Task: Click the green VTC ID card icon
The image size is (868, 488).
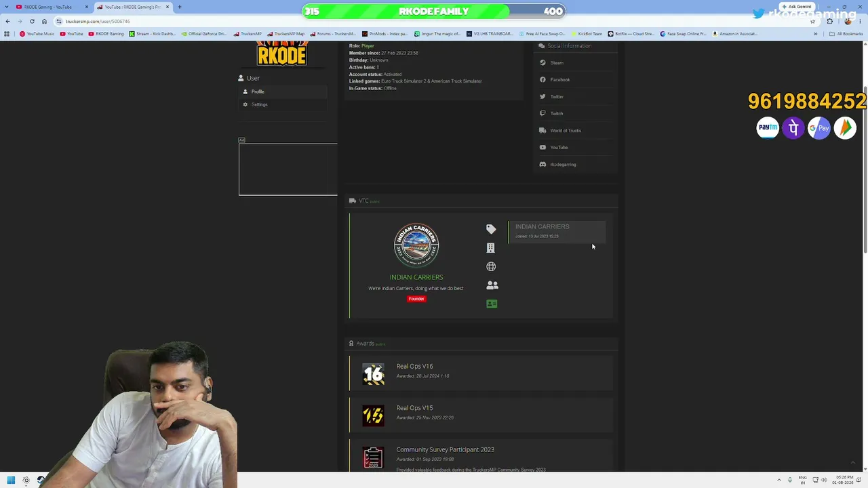Action: pyautogui.click(x=492, y=304)
